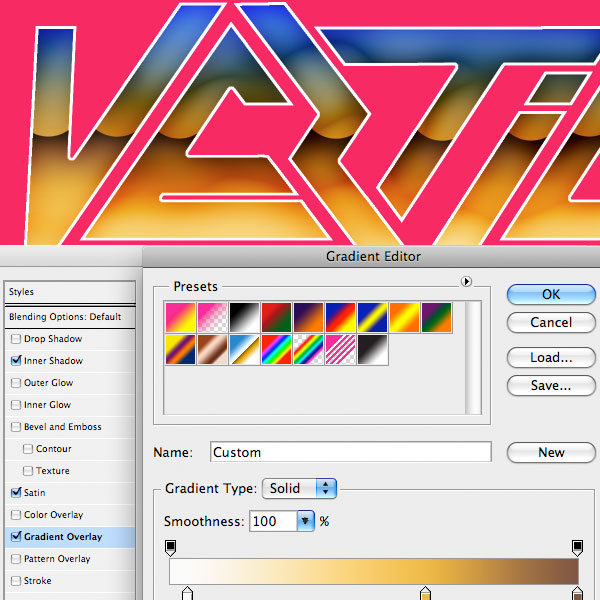Check the Texture checkbox
The width and height of the screenshot is (600, 600).
(28, 471)
